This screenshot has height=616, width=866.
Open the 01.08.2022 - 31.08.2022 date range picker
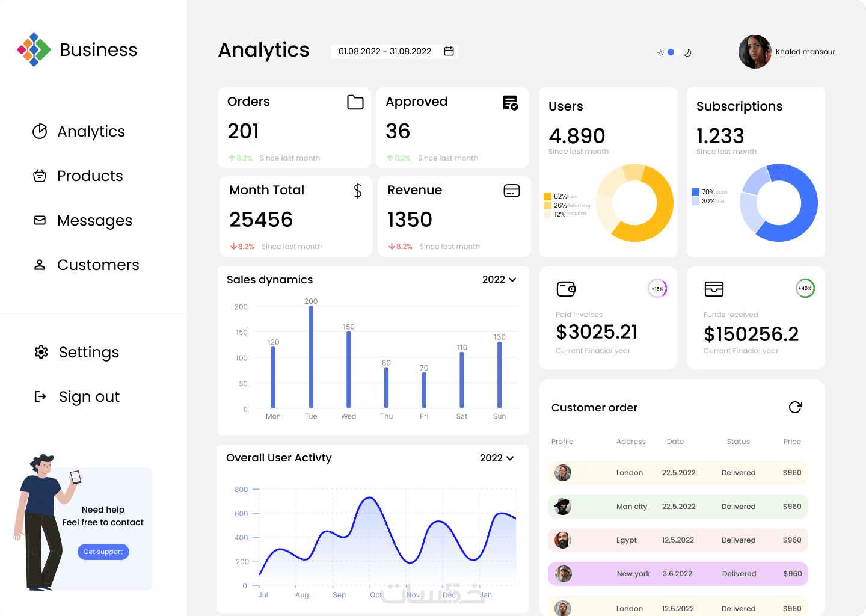pos(395,51)
